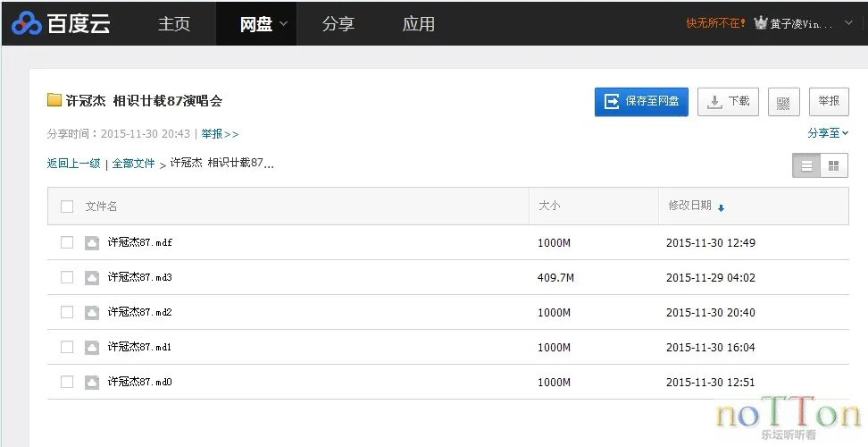Toggle the 修改日期 sort arrow
The height and width of the screenshot is (447, 868).
[x=721, y=207]
